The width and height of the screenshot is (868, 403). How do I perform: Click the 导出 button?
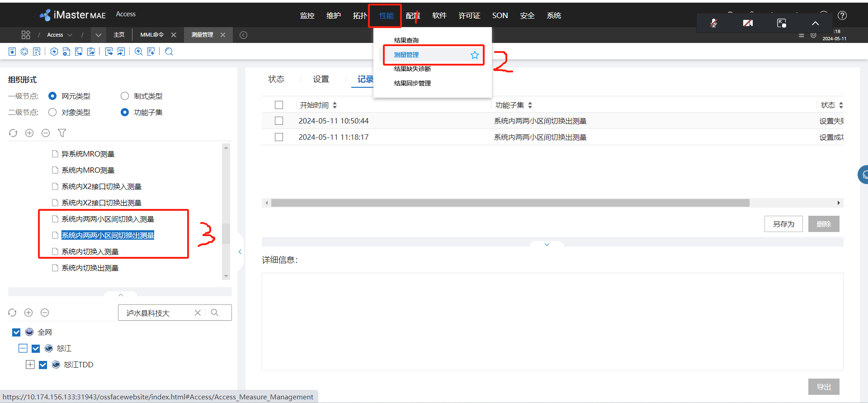click(824, 387)
